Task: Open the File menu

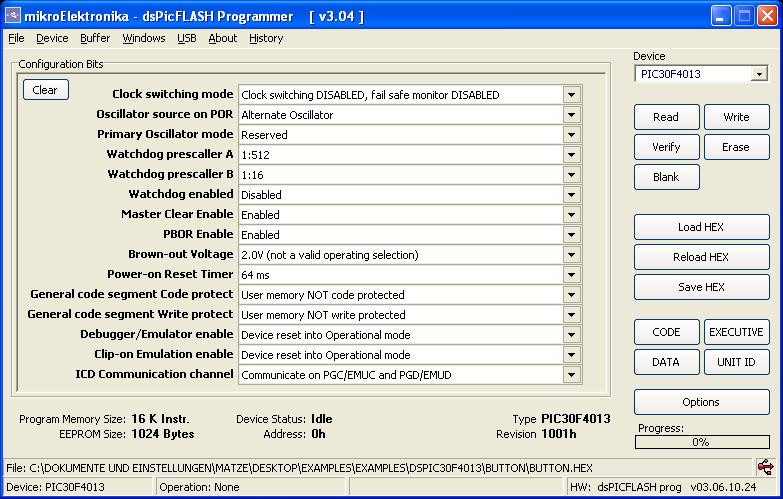Action: (x=16, y=38)
